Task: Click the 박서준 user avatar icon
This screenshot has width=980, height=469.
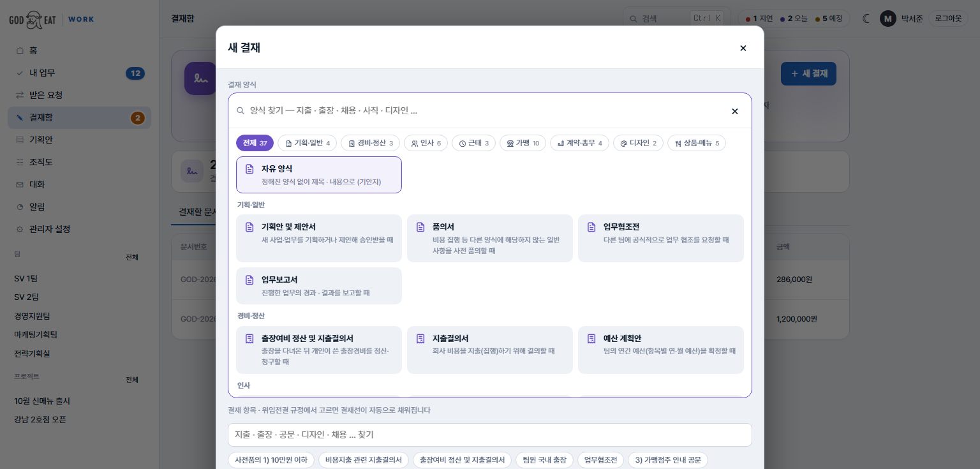Action: click(887, 19)
